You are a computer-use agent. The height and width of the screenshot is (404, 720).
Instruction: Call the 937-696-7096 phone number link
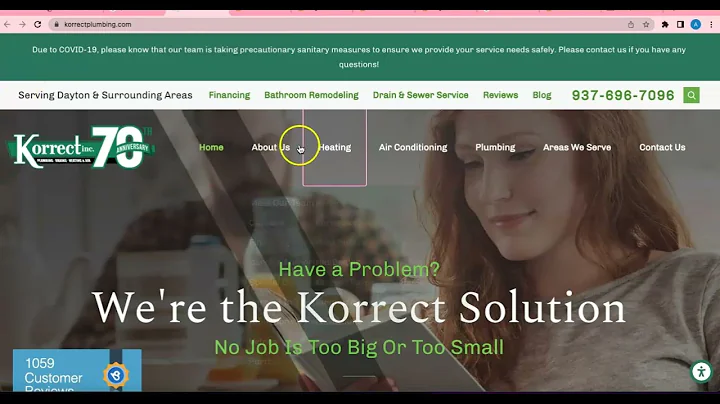tap(623, 95)
